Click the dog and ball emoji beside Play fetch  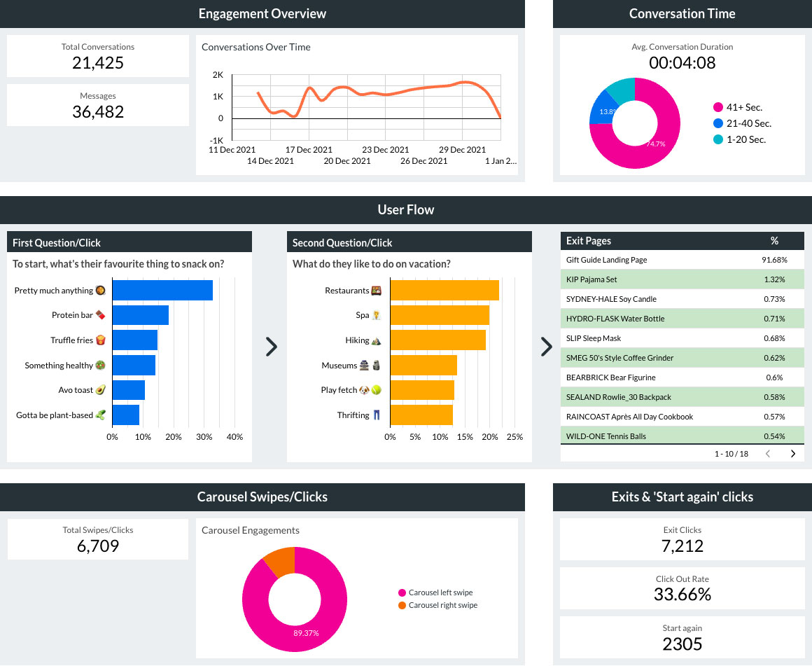pos(370,390)
